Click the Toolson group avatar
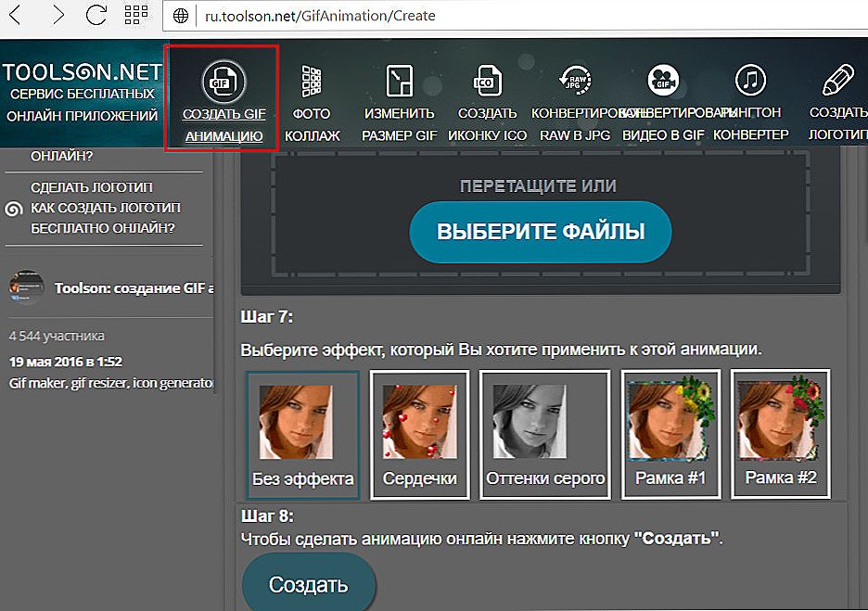This screenshot has height=611, width=868. tap(27, 287)
